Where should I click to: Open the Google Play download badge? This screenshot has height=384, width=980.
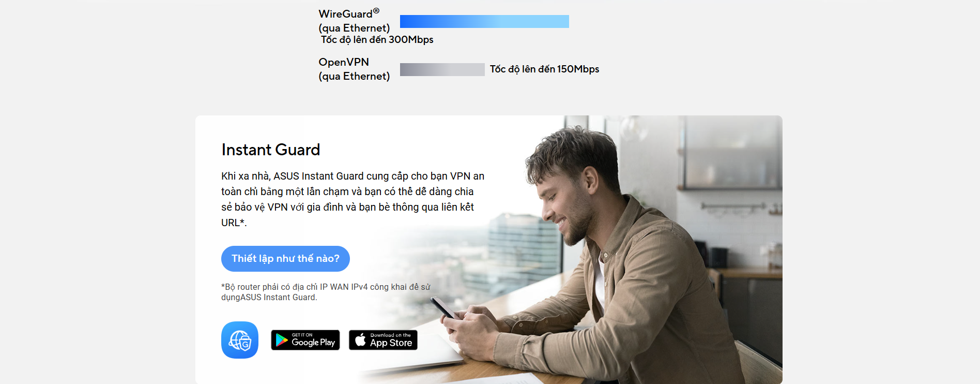(x=305, y=340)
